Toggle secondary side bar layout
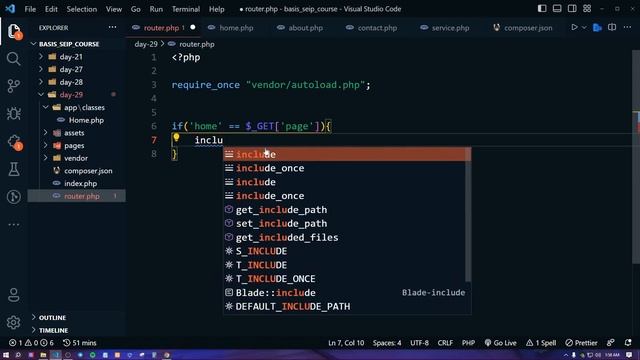Screen dimensions: 640x360 (x=572, y=9)
